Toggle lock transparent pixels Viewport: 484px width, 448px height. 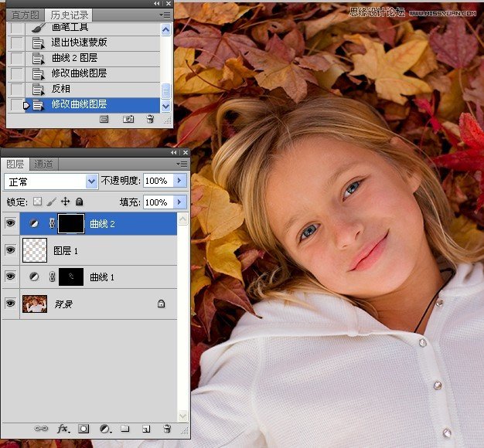[x=37, y=202]
